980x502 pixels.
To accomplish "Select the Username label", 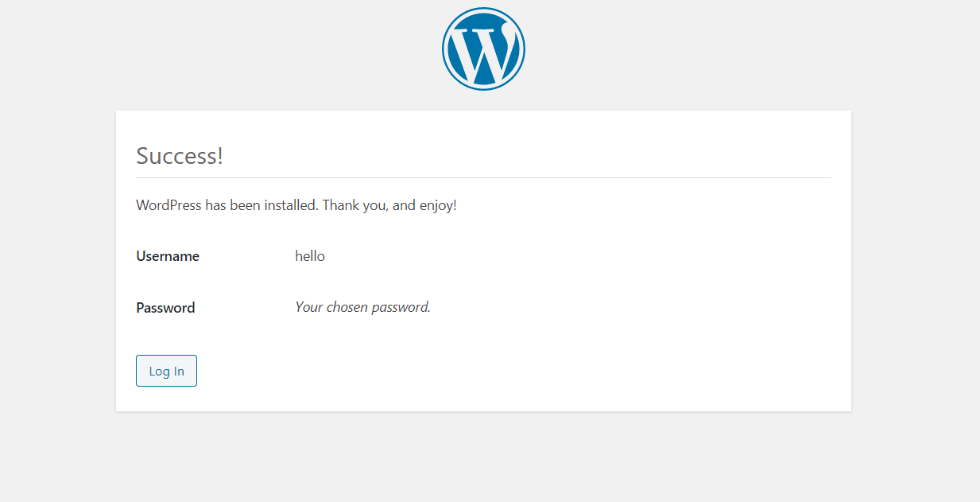I will click(168, 256).
